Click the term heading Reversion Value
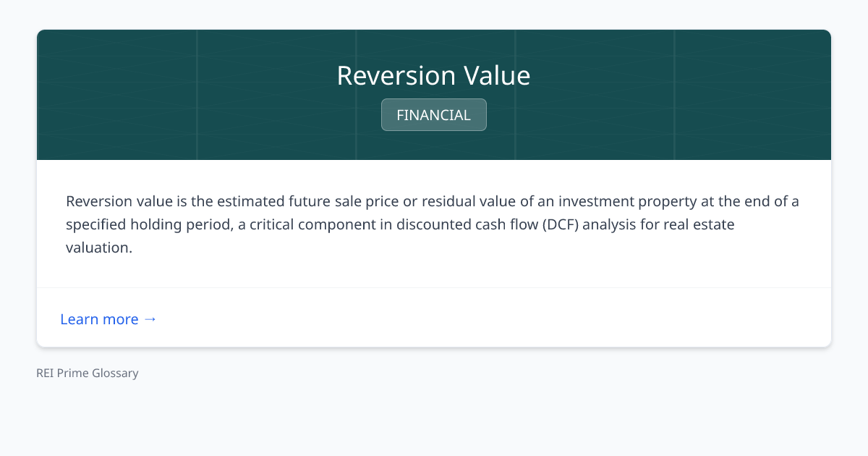Viewport: 868px width, 456px height. click(433, 75)
